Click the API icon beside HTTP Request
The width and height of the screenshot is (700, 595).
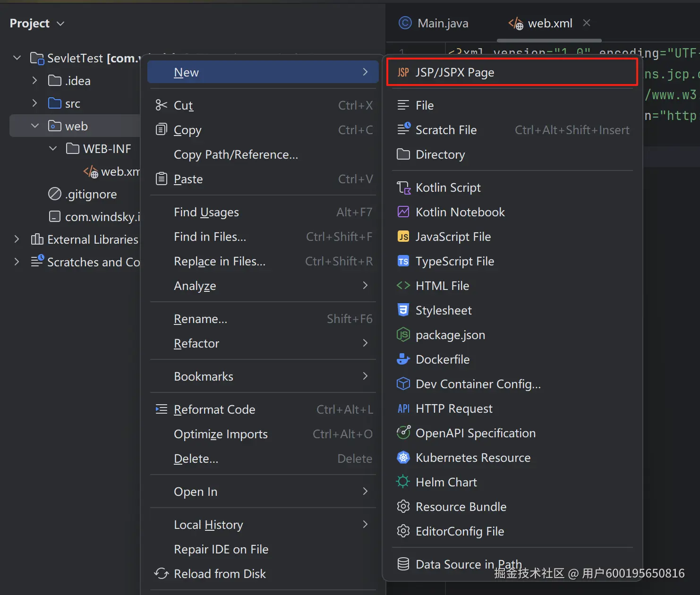coord(403,408)
